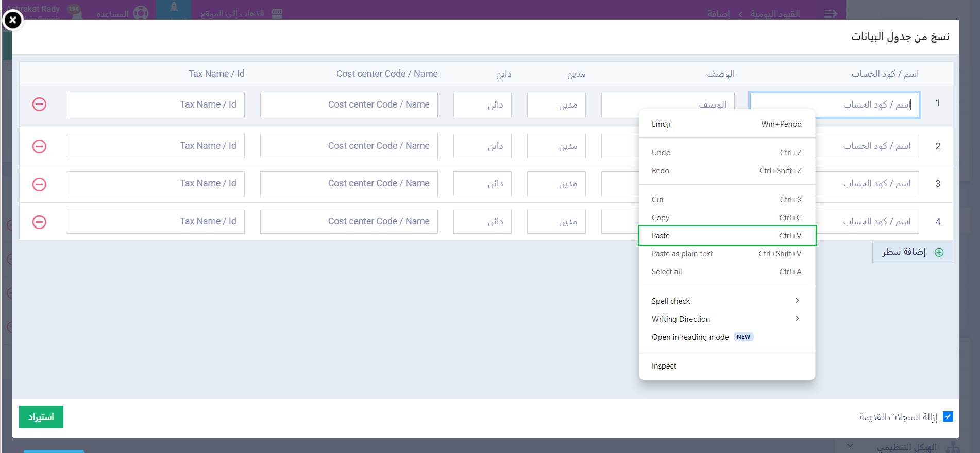The image size is (980, 453).
Task: Click row 3 مدين debit input field
Action: [x=556, y=184]
